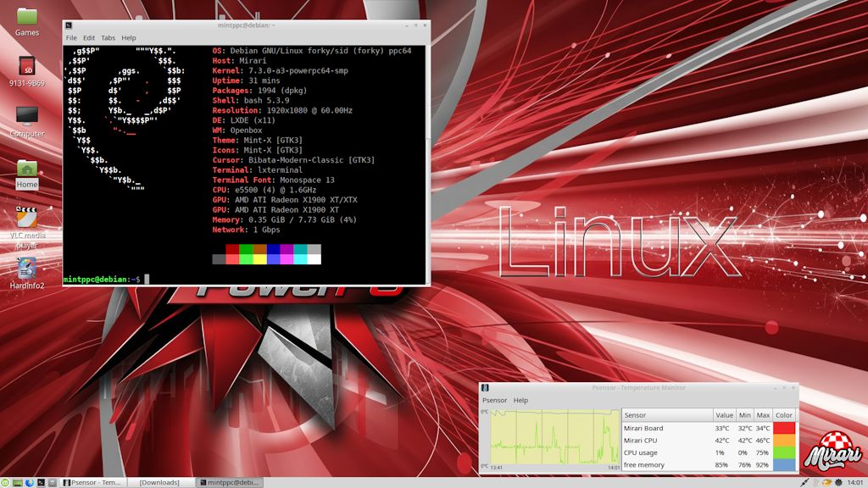Switch to Downloads taskbar window button
This screenshot has height=488, width=868.
pos(160,482)
